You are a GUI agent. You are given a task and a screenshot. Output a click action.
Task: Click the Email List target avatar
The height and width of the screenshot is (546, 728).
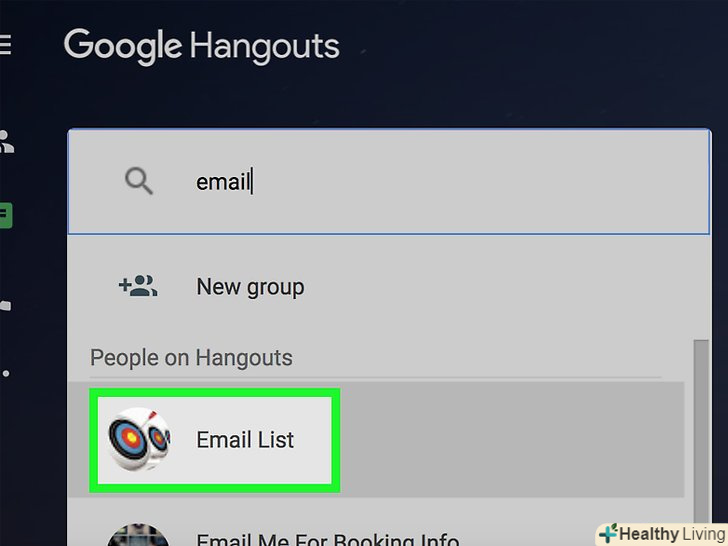(139, 439)
